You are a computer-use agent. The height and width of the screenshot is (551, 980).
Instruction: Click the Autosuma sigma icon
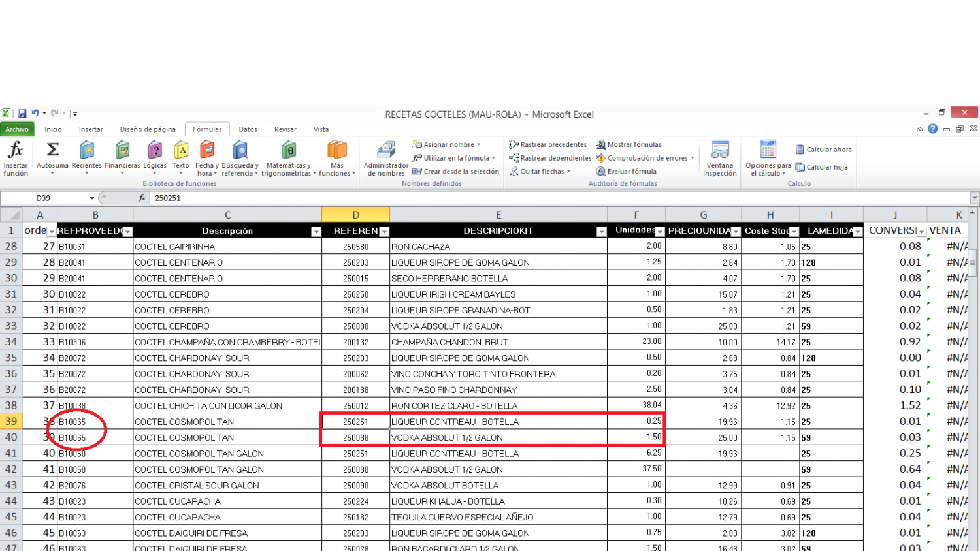[52, 150]
